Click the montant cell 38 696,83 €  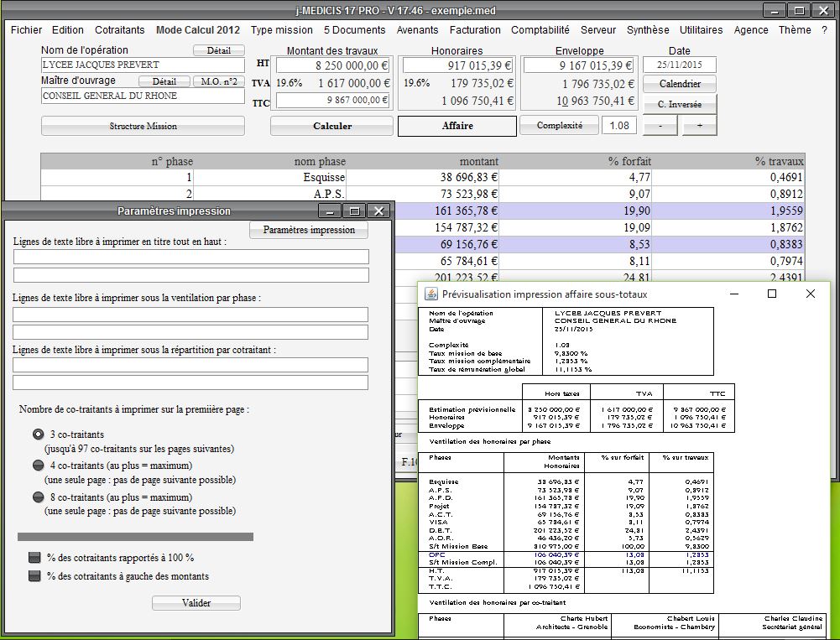click(x=423, y=177)
